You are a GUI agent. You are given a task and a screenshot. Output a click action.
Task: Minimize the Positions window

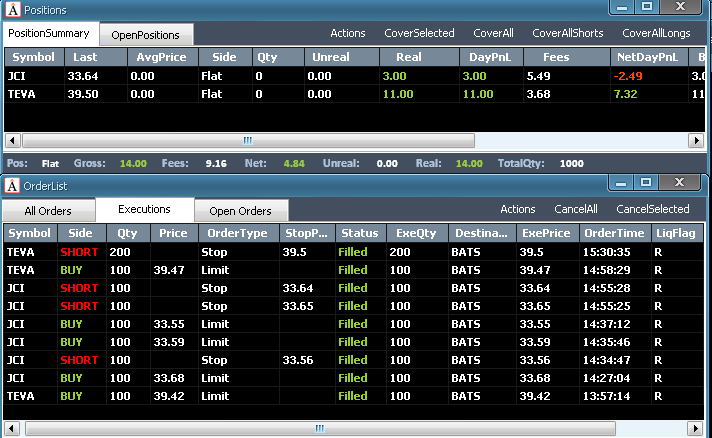click(x=622, y=7)
